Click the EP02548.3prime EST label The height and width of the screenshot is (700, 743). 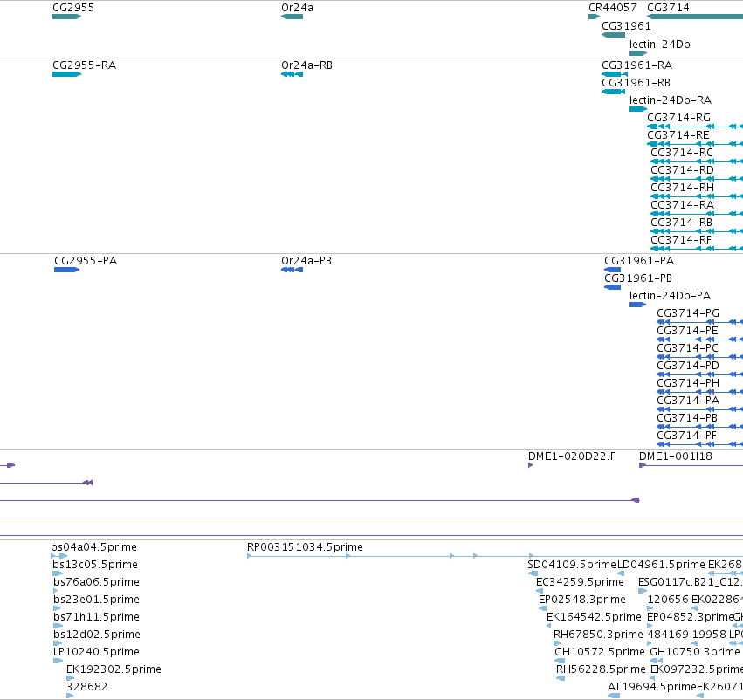pos(581,600)
